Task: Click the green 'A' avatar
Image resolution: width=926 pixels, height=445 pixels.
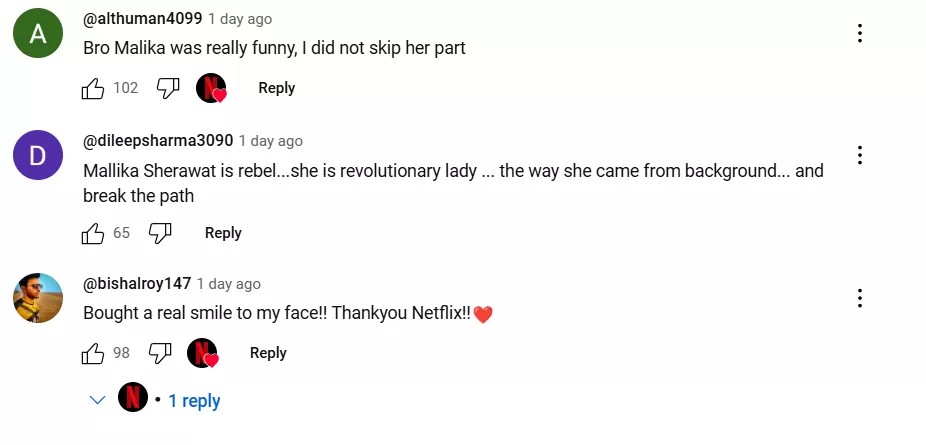Action: point(38,33)
